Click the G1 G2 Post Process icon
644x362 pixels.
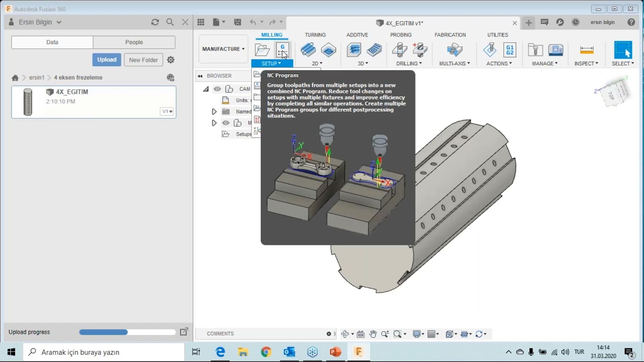(510, 50)
